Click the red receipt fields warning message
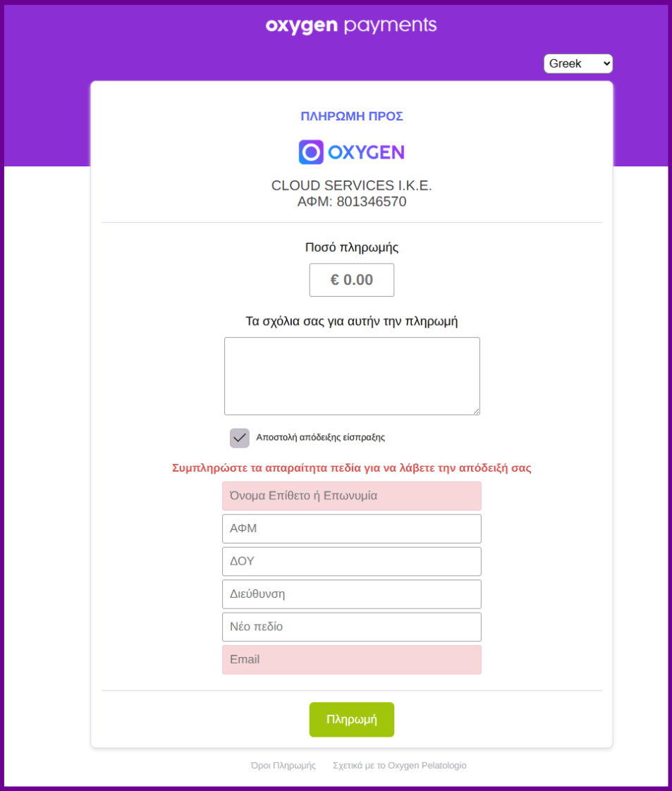This screenshot has width=672, height=791. [x=352, y=468]
